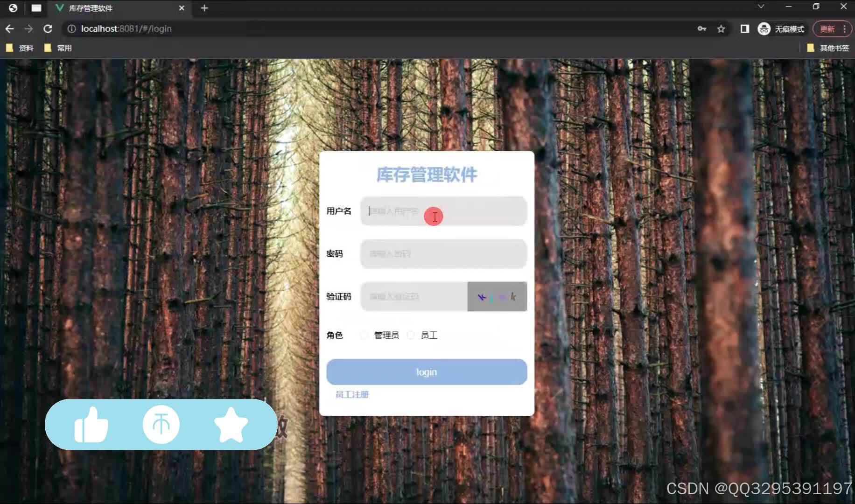Open saved passwords key icon
This screenshot has width=855, height=504.
pyautogui.click(x=701, y=29)
